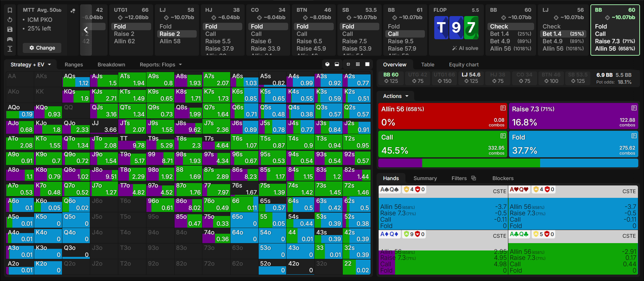
Task: Click the strategy frequency color bar under the actions
Action: coord(508,163)
